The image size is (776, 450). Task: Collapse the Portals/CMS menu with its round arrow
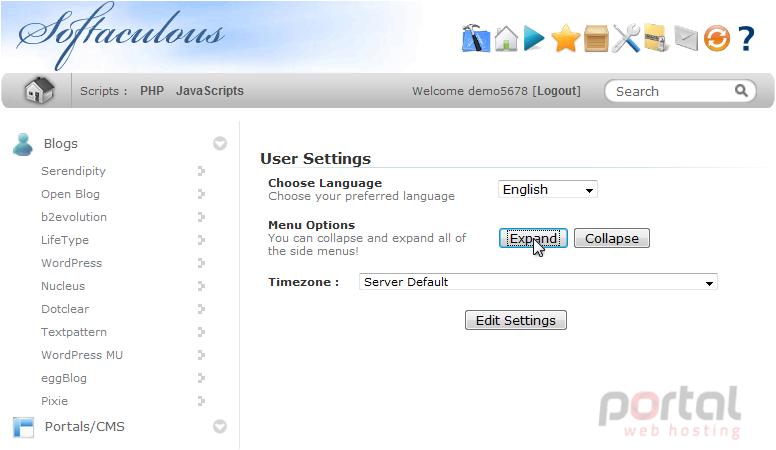[220, 426]
